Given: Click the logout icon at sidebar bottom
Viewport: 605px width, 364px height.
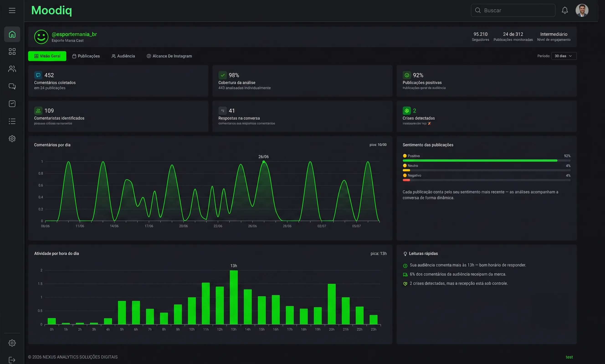Looking at the screenshot, I should (x=12, y=360).
